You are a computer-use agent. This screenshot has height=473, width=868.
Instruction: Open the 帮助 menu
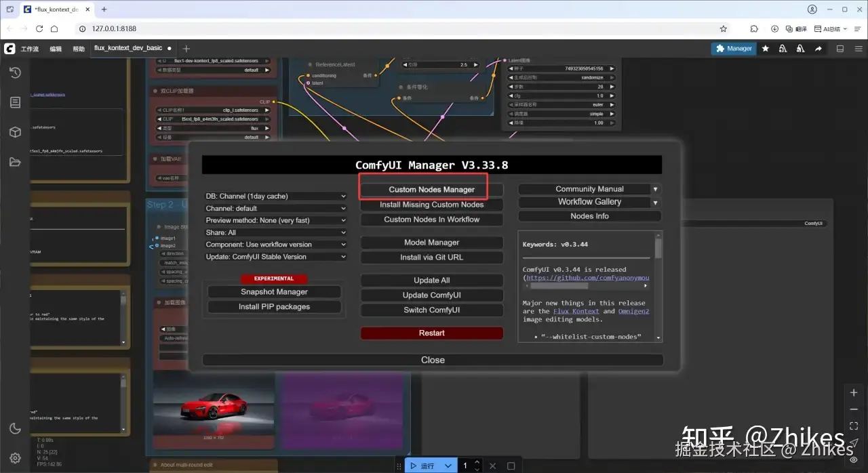click(79, 49)
